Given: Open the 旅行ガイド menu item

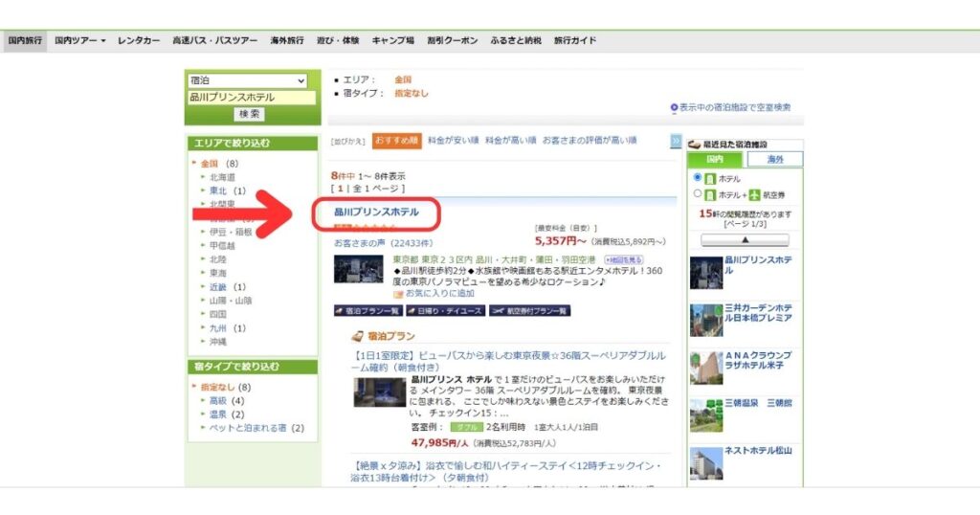Looking at the screenshot, I should tap(575, 40).
